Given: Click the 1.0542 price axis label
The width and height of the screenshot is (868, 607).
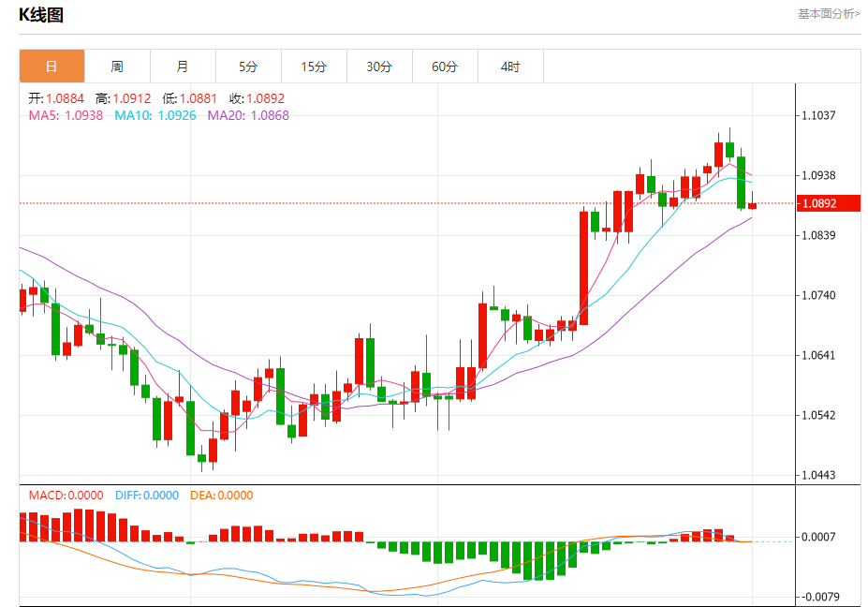Looking at the screenshot, I should point(818,415).
